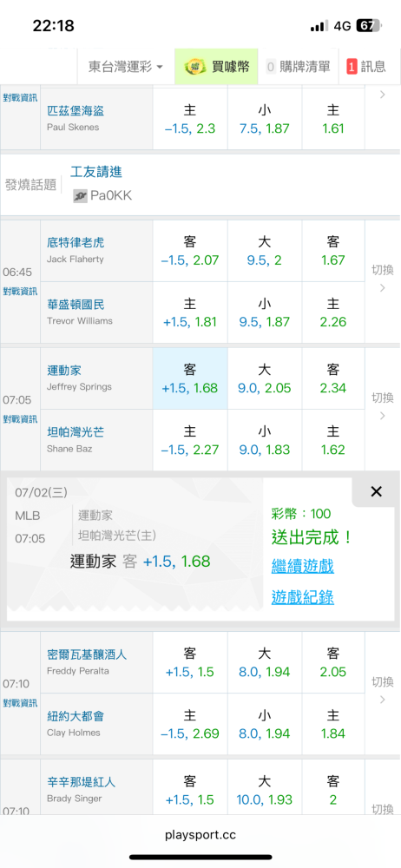
Task: Select highlighted 運動家 客 +1.5, 1.68 cell
Action: point(190,378)
